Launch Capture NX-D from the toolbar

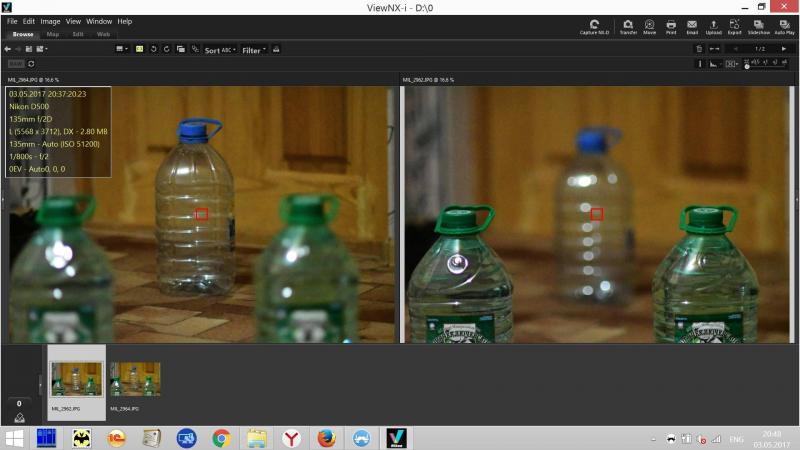tap(594, 27)
